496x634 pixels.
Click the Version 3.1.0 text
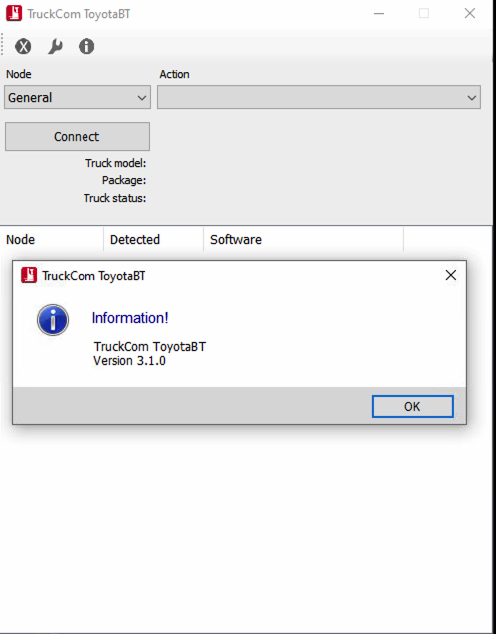coord(129,361)
